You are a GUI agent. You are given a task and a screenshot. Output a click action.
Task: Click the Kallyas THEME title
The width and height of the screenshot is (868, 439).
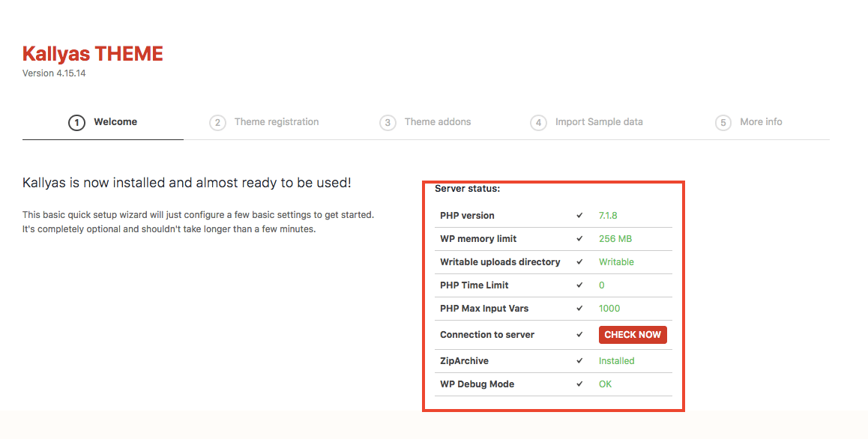[x=92, y=54]
